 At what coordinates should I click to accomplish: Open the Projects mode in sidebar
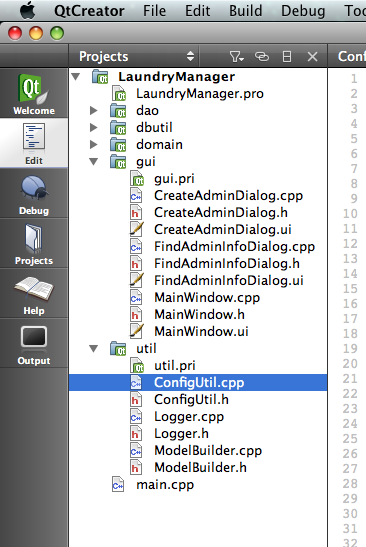34,243
